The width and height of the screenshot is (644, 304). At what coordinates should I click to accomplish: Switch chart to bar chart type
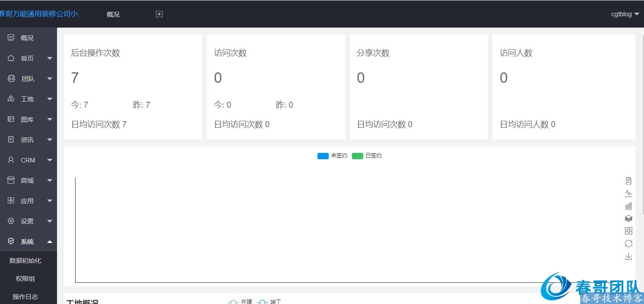point(628,206)
